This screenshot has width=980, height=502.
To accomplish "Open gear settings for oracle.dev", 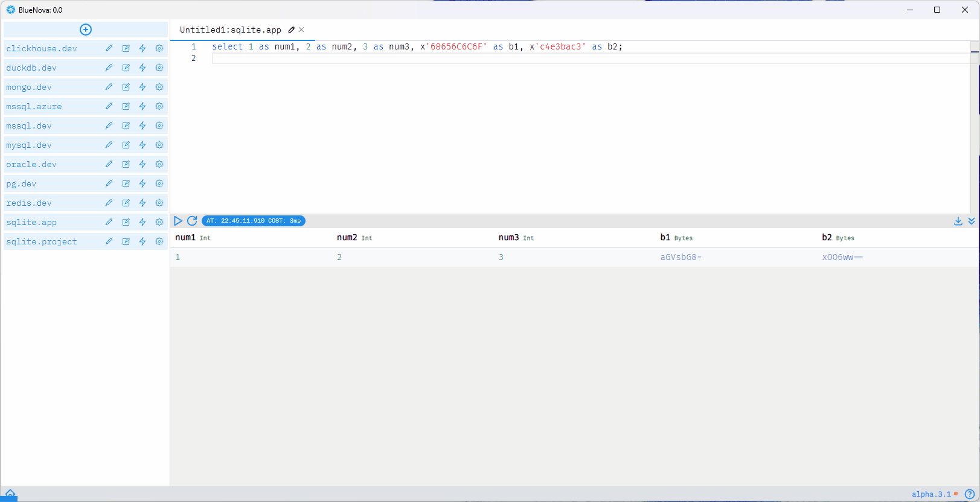I will 159,164.
